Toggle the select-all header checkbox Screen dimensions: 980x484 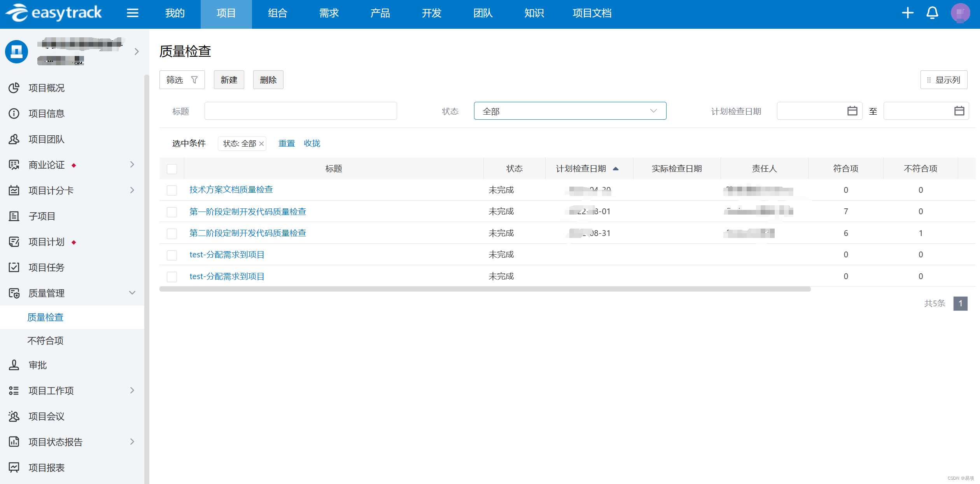coord(172,169)
